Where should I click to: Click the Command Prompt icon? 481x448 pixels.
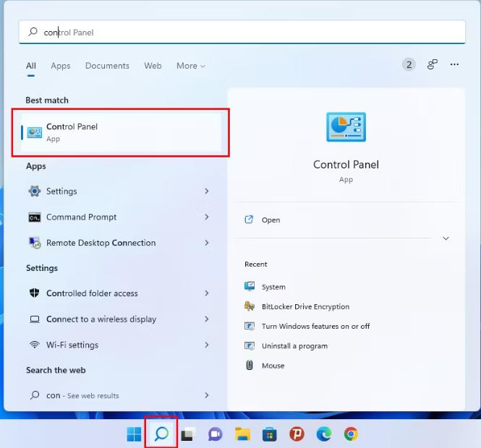[x=35, y=217]
